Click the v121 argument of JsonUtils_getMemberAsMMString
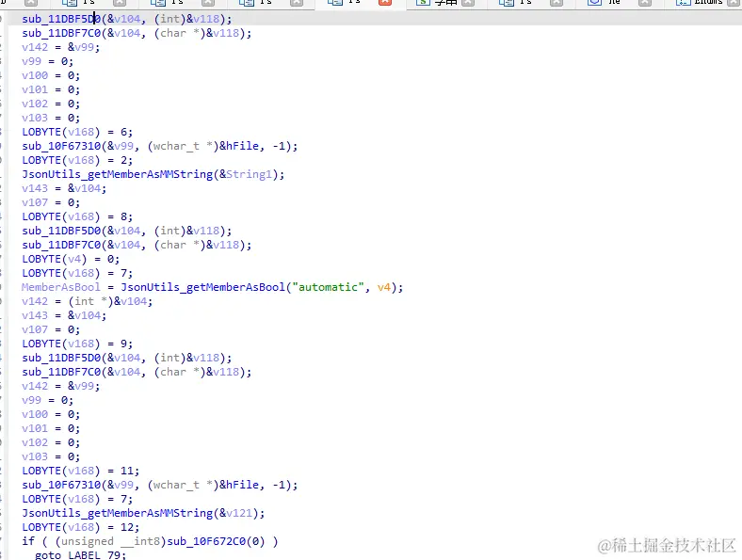The height and width of the screenshot is (560, 742). click(239, 513)
